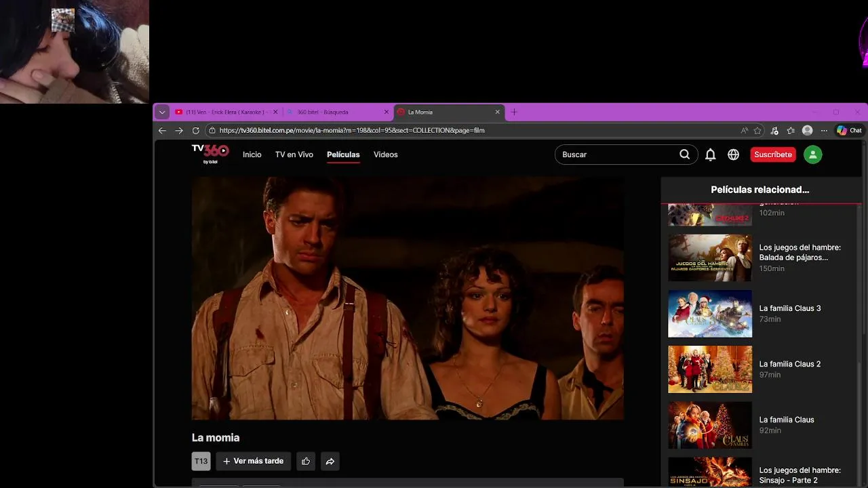The width and height of the screenshot is (868, 488).
Task: Open the browser media control icon
Action: 774,130
